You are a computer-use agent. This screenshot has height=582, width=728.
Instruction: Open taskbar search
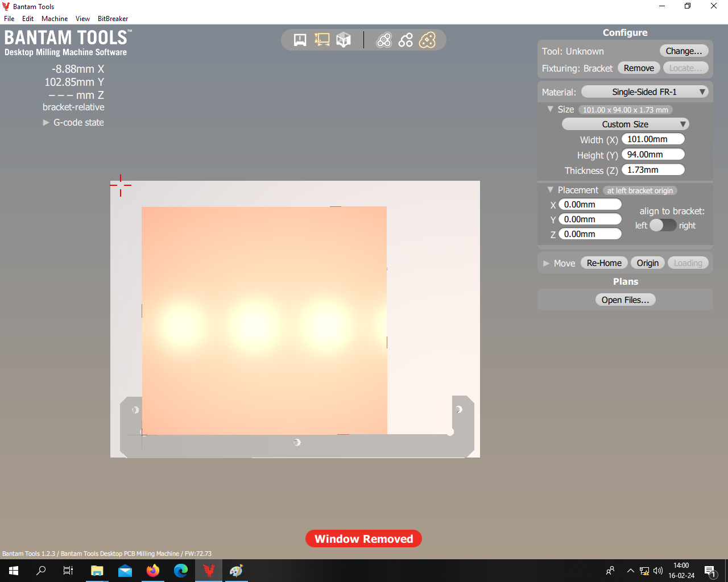coord(41,571)
